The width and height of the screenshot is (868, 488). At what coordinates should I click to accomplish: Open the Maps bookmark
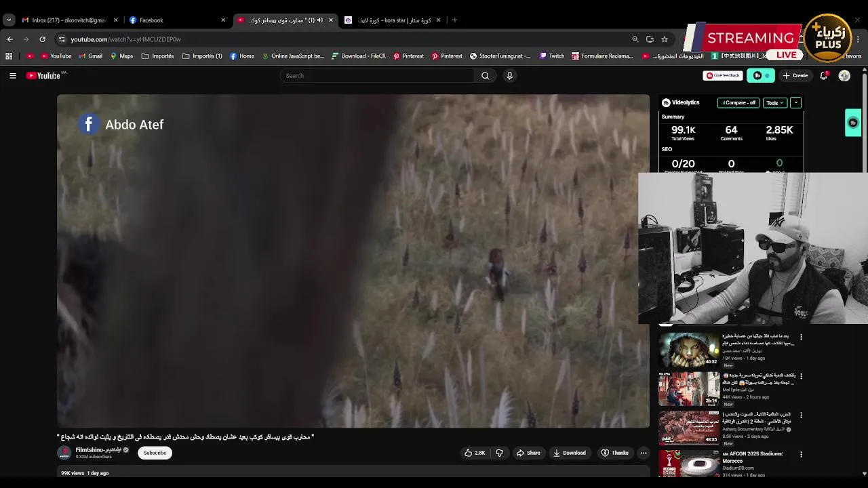[x=121, y=56]
